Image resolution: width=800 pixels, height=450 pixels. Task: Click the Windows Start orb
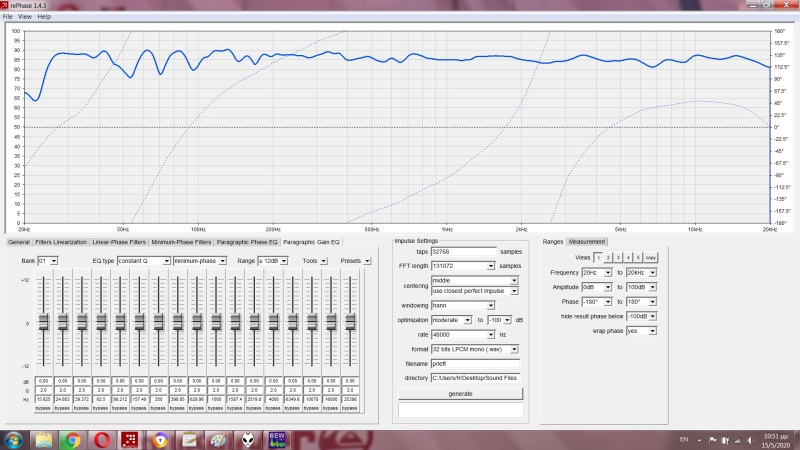coord(15,440)
